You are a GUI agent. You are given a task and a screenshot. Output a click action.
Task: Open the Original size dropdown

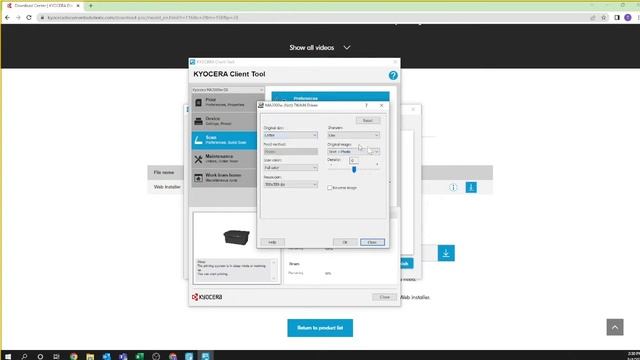click(291, 135)
